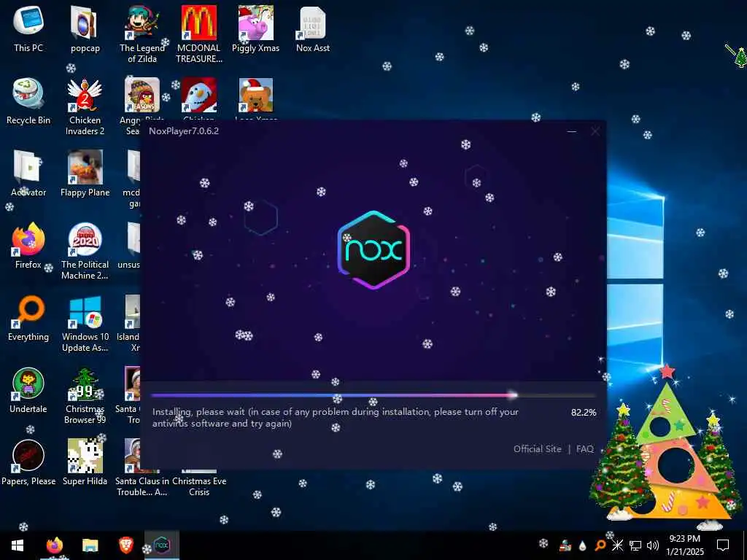
Task: Click the Christmas-themed tray icon beside the water drop
Action: click(565, 545)
